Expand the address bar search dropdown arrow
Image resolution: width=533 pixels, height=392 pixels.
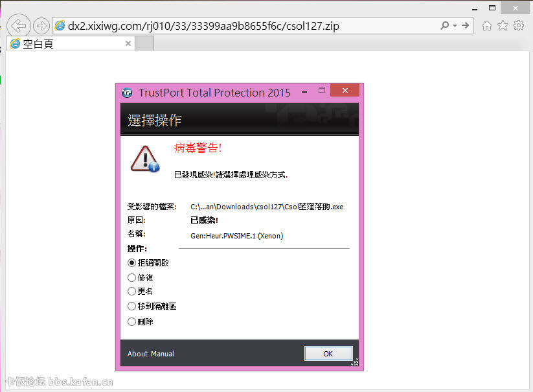pyautogui.click(x=455, y=26)
